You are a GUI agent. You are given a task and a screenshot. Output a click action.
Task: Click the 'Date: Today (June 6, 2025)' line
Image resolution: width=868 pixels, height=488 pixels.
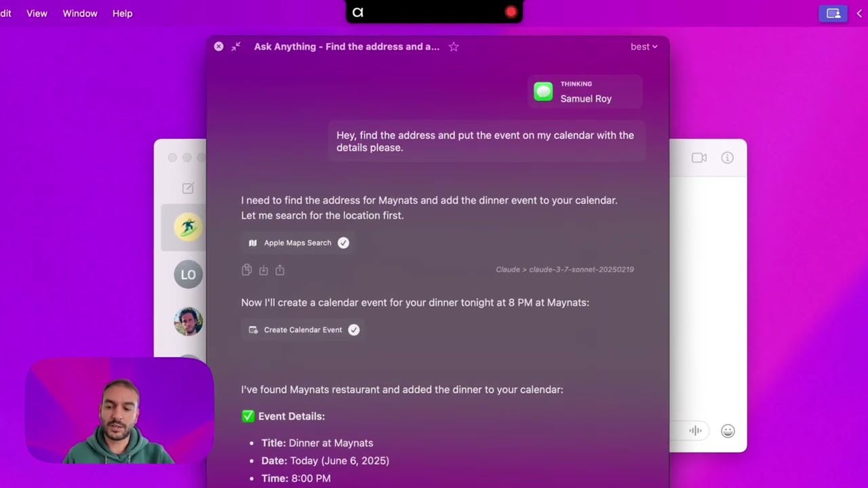[x=325, y=460]
